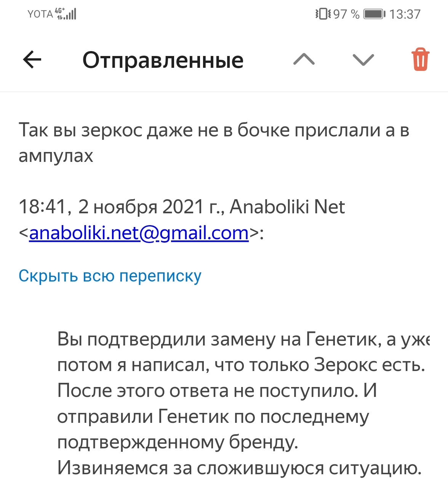Tap the message text about ампулах

point(214,143)
